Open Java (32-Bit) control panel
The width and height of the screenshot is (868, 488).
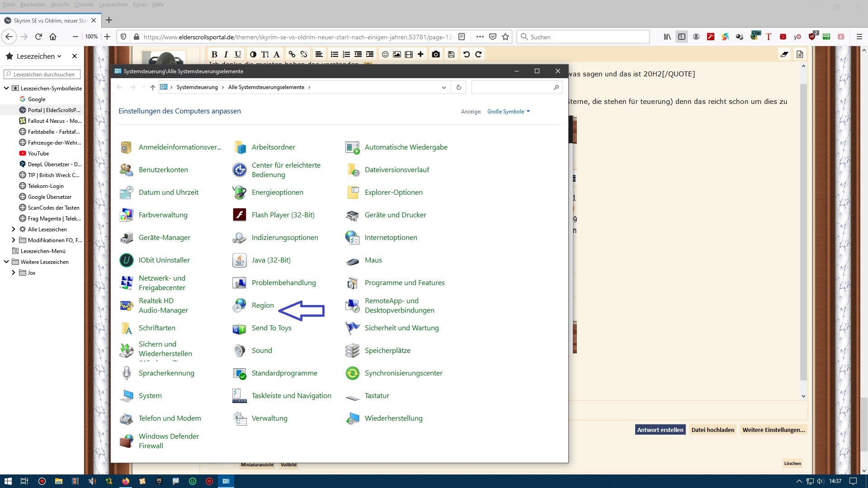[271, 260]
